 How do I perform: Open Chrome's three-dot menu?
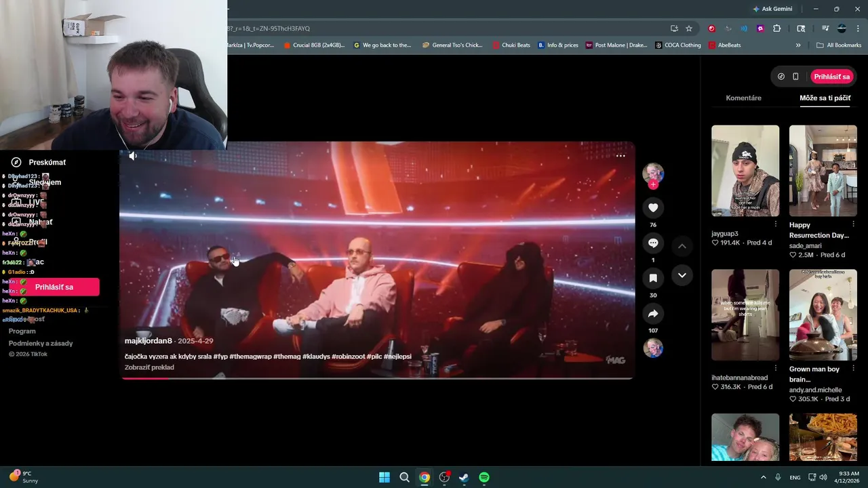[858, 28]
